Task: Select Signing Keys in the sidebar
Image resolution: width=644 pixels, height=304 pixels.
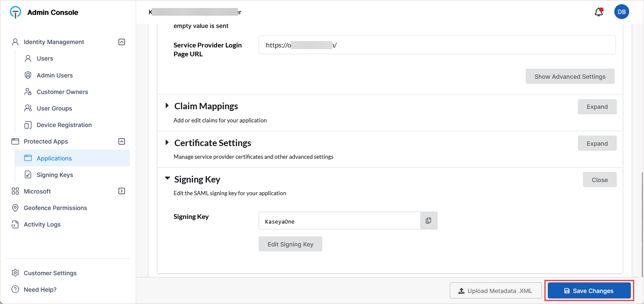Action: pyautogui.click(x=55, y=175)
